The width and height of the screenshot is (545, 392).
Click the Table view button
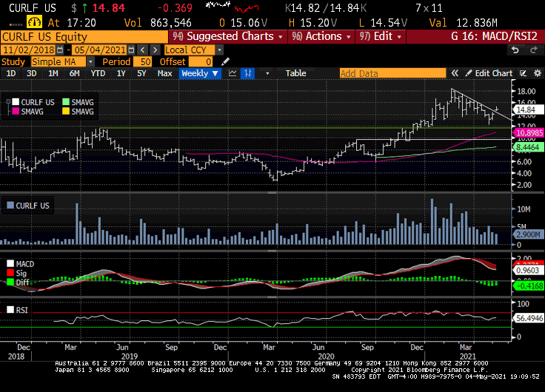[295, 73]
